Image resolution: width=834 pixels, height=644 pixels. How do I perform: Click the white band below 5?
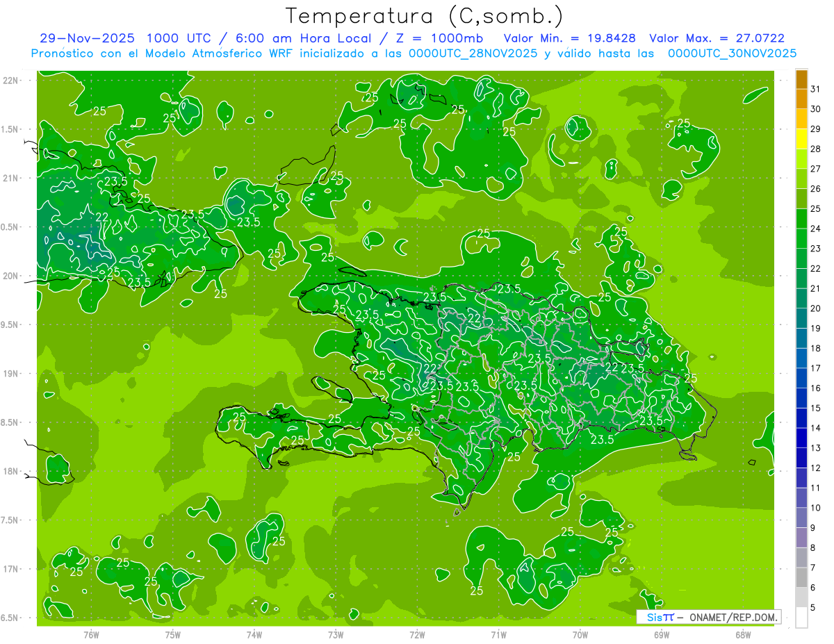(x=801, y=618)
